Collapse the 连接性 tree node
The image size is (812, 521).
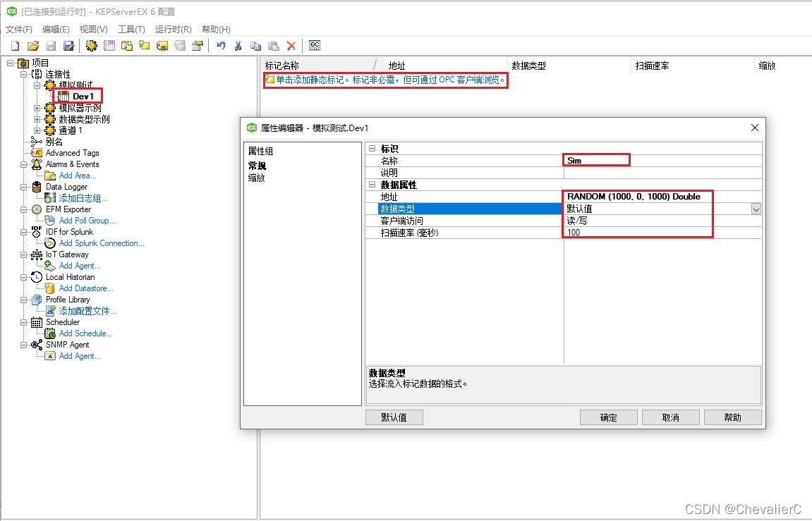[23, 75]
